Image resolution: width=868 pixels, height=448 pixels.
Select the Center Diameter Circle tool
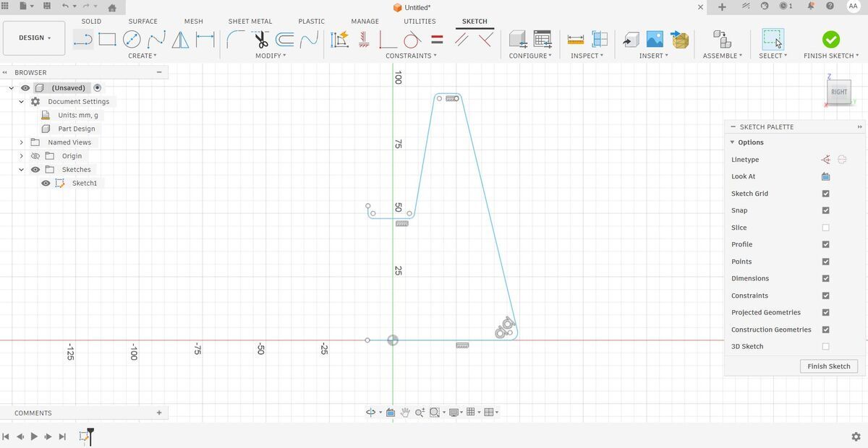[132, 39]
